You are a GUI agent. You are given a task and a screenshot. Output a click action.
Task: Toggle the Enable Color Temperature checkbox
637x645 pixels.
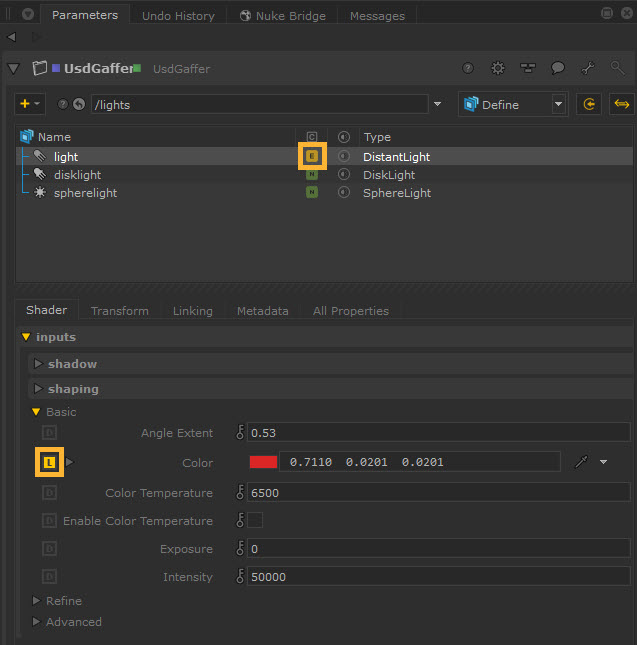(x=255, y=520)
